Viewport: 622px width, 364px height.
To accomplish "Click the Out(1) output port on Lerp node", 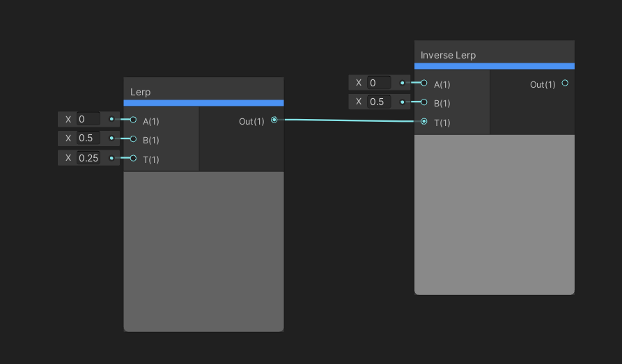I will point(274,120).
